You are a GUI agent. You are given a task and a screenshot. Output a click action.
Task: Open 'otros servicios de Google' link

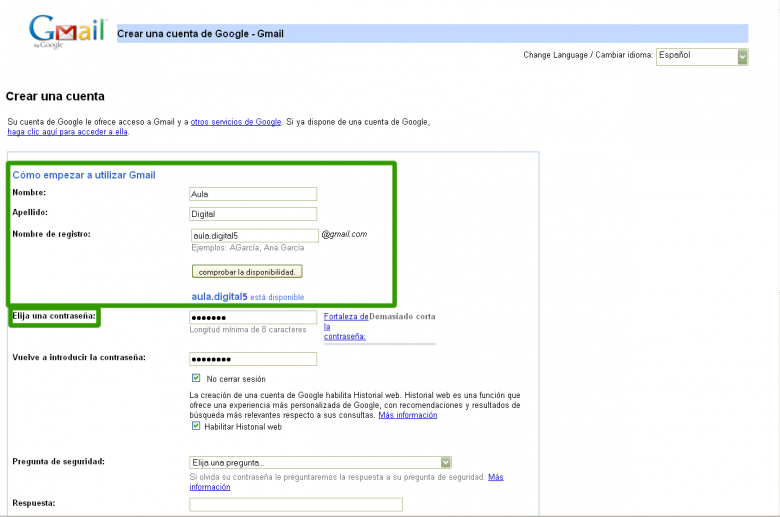pyautogui.click(x=236, y=122)
